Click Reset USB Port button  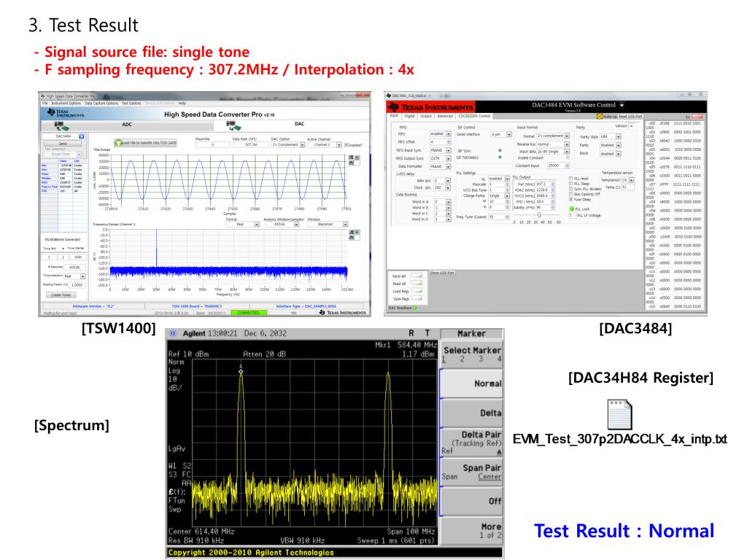pos(630,116)
